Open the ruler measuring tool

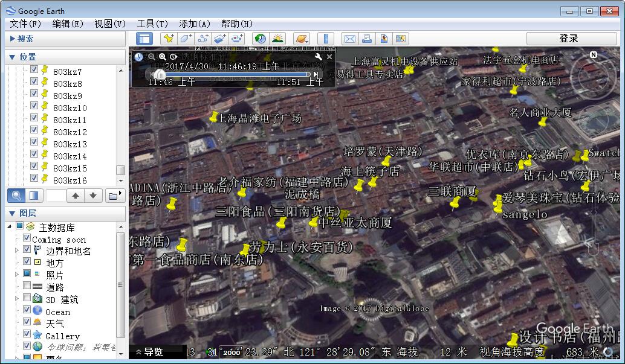pyautogui.click(x=326, y=39)
